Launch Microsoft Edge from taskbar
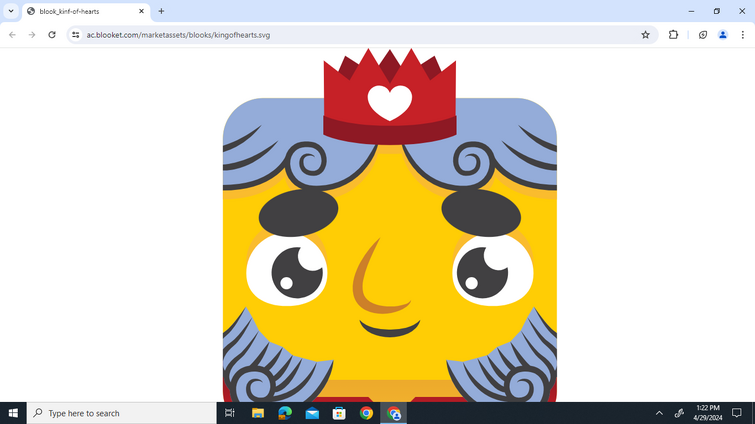The height and width of the screenshot is (424, 755). pos(285,413)
